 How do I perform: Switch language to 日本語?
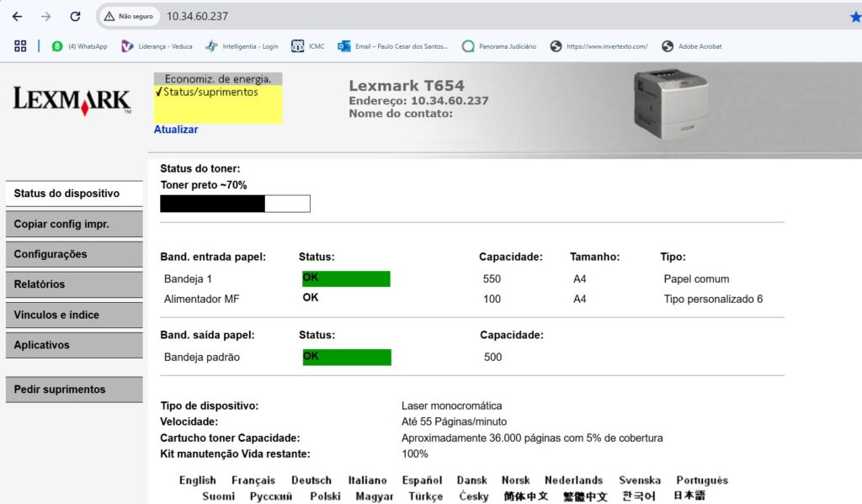pos(689,496)
